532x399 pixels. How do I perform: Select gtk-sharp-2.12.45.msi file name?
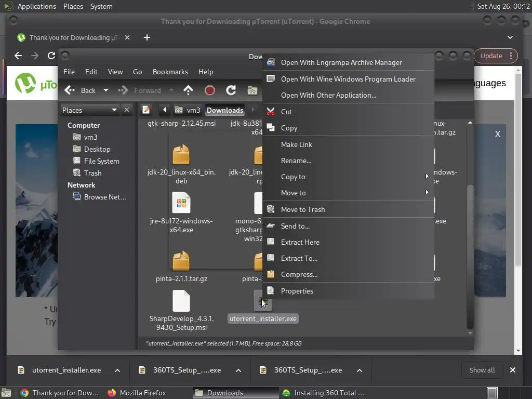181,124
